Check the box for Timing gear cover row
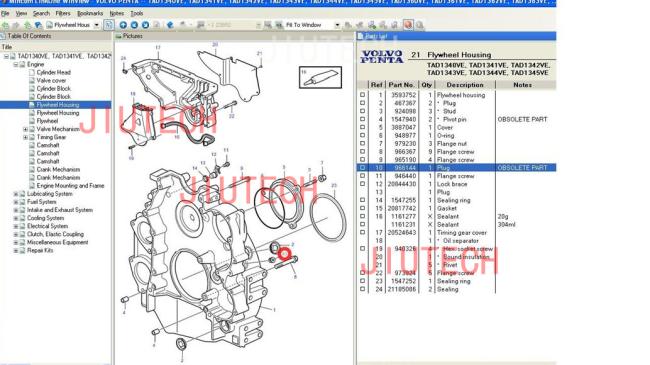Screen dimensions: 650x365 click(363, 232)
